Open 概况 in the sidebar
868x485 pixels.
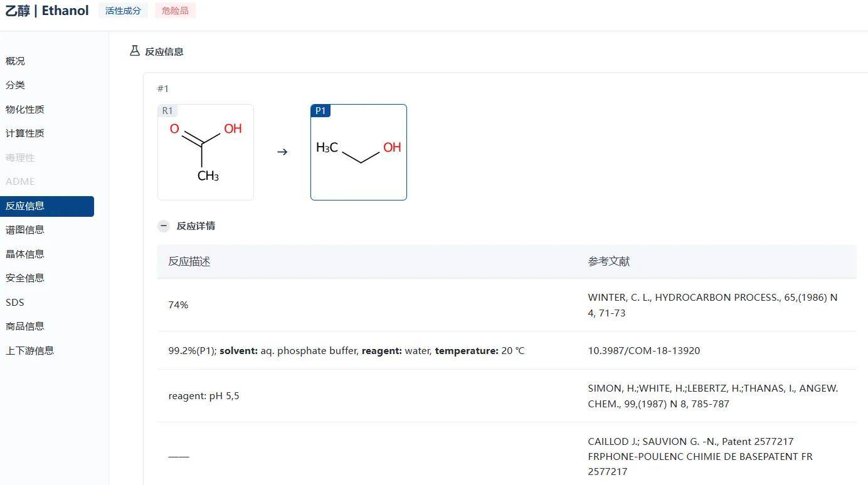(15, 61)
